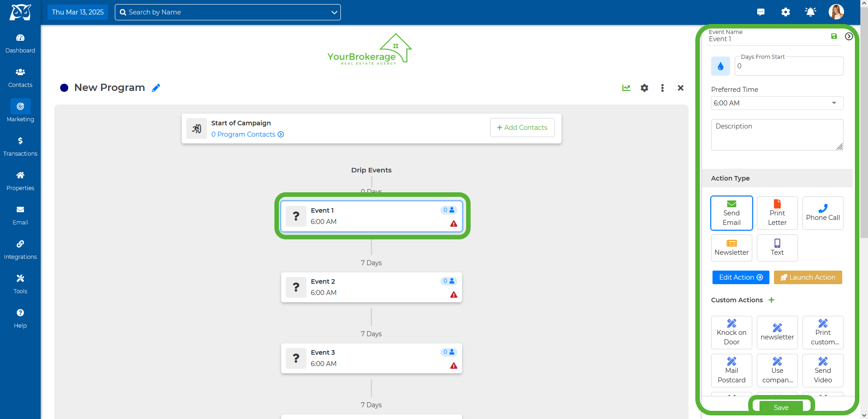Click the Start of Campaign runner icon
The height and width of the screenshot is (419, 868).
point(197,129)
